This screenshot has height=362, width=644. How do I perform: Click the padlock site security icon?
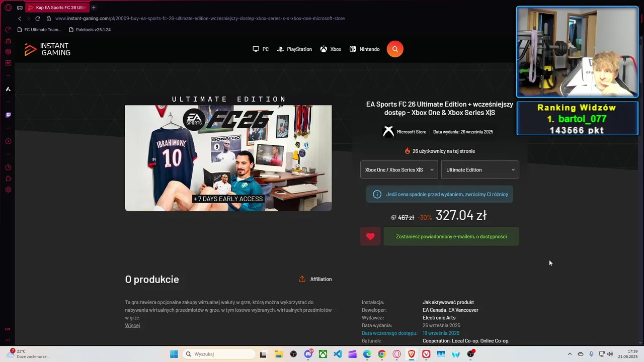[x=49, y=19]
